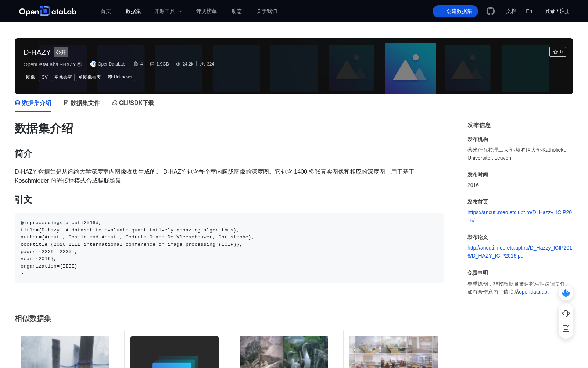The height and width of the screenshot is (368, 588).
Task: Go to 首页 in the navigation
Action: [x=106, y=11]
